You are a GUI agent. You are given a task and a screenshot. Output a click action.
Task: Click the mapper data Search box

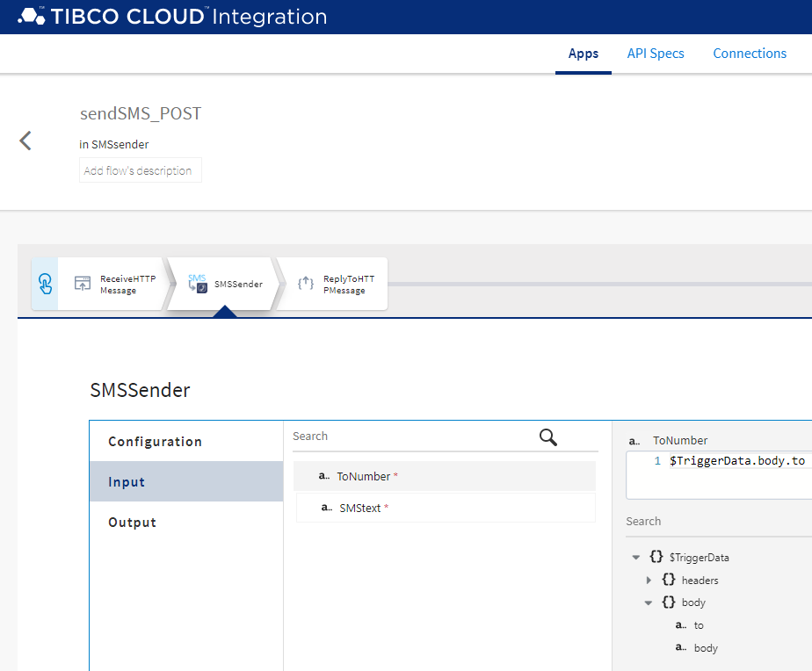[x=719, y=522]
